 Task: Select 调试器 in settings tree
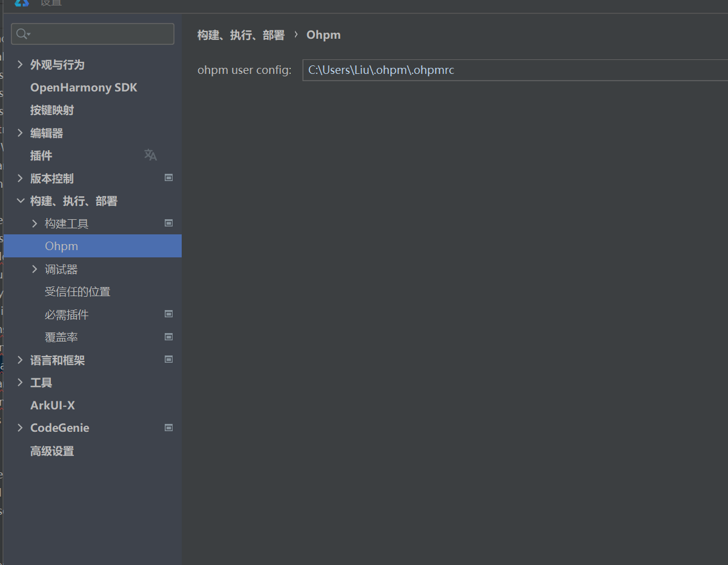point(61,269)
